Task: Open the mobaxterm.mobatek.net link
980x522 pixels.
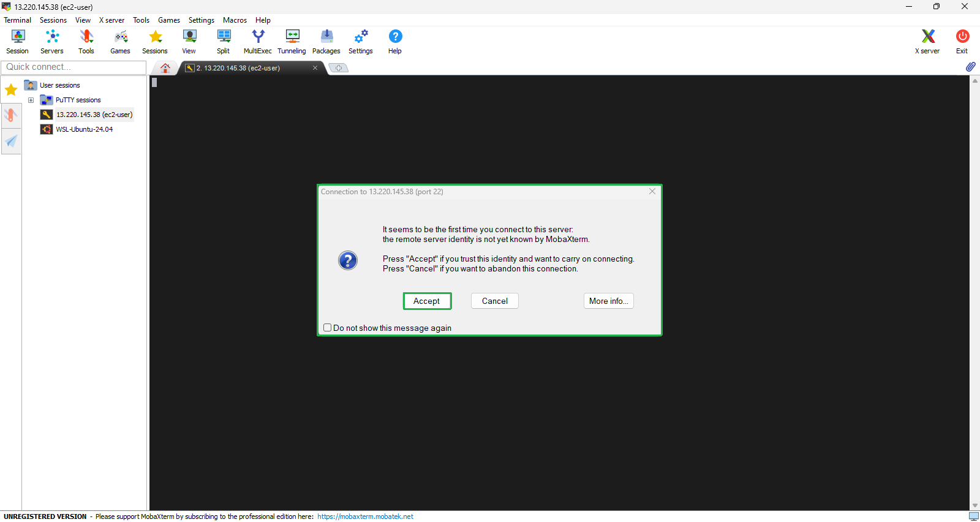Action: tap(365, 516)
